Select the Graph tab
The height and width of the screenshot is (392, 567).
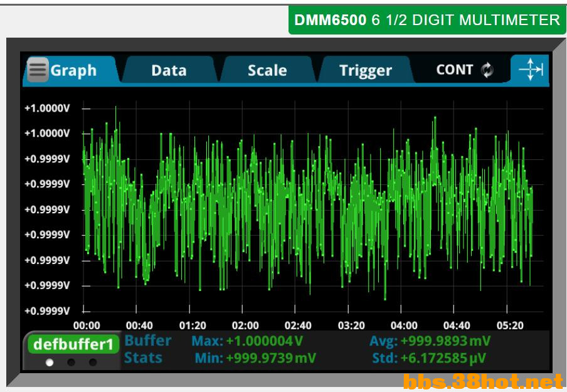74,70
